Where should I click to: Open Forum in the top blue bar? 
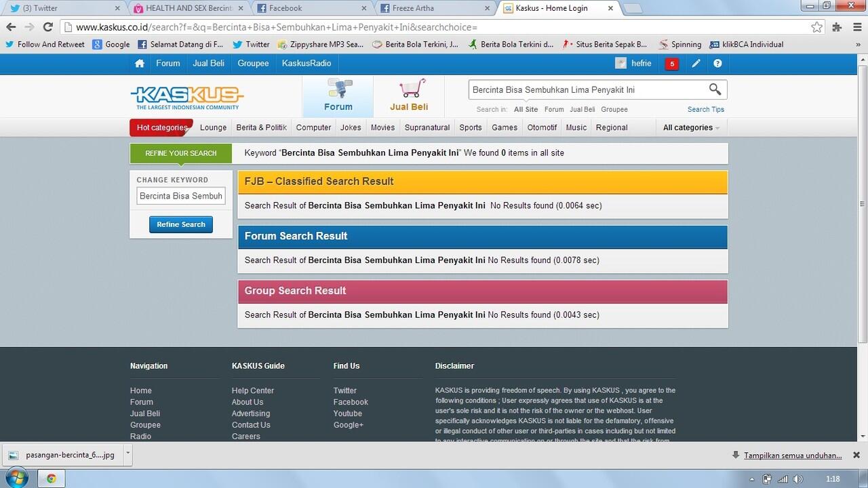[168, 64]
